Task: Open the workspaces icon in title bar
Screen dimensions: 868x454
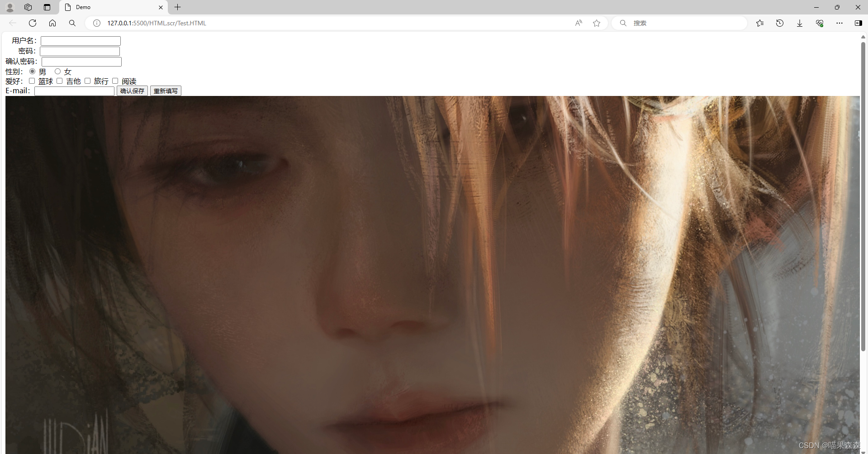Action: coord(28,7)
